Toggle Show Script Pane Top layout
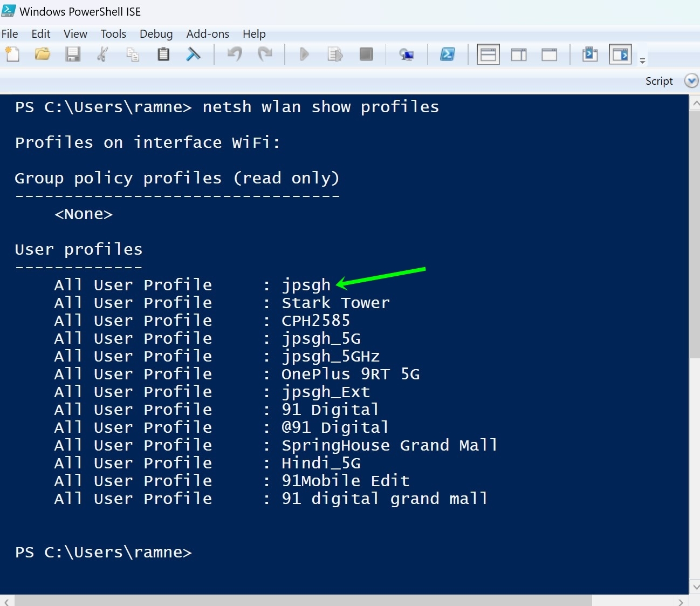The image size is (700, 606). point(488,54)
